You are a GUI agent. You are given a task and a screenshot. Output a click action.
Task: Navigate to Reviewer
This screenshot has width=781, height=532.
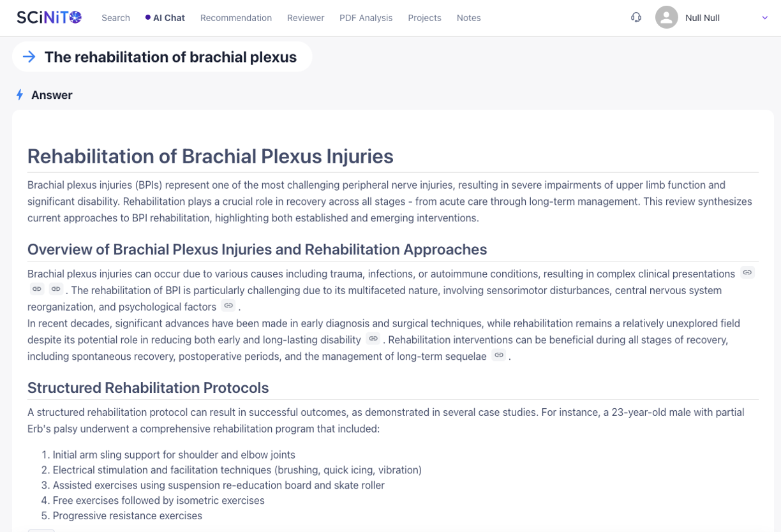pos(306,18)
